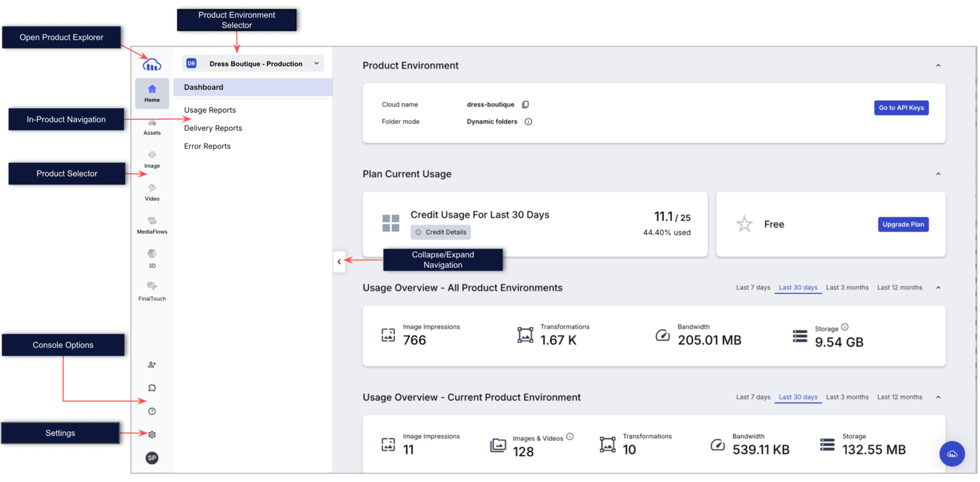Click the Settings gear icon

152,434
